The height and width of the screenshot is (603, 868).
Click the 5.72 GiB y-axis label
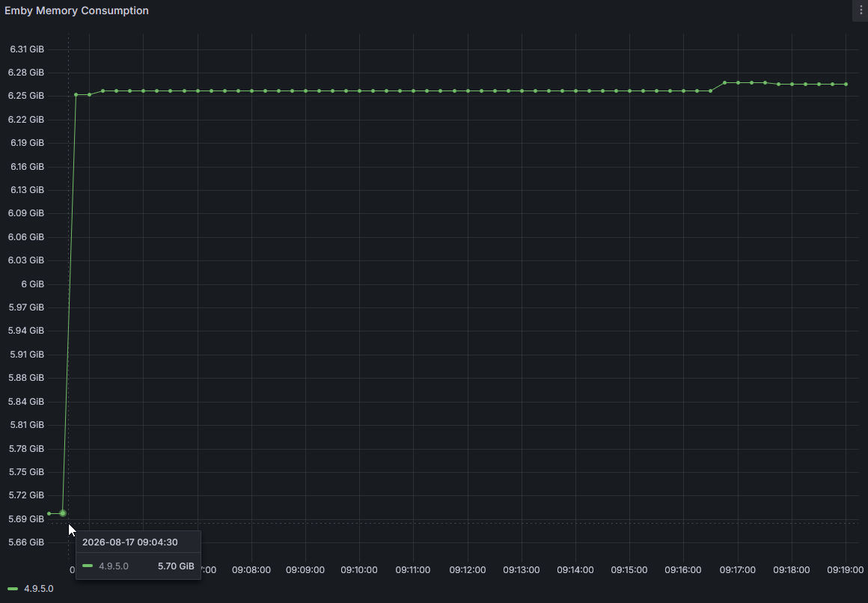tap(26, 495)
